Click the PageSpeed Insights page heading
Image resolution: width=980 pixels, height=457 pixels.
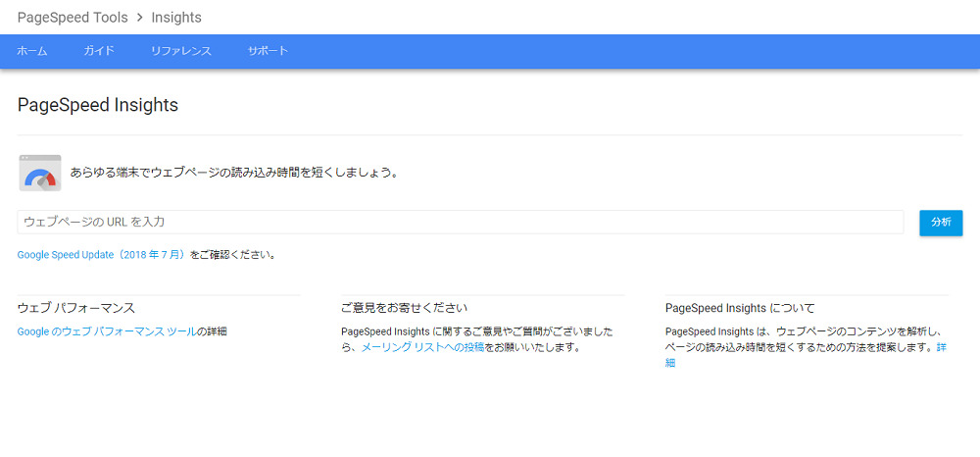(x=97, y=105)
